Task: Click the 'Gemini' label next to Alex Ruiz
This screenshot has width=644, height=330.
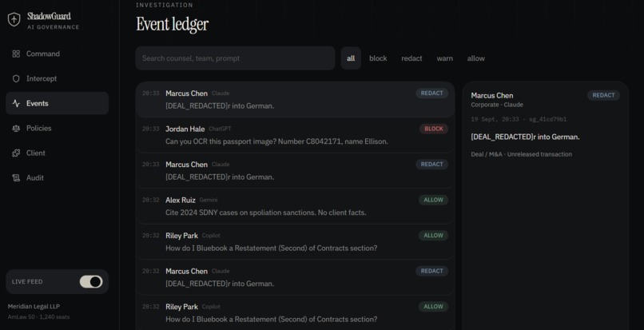Action: (209, 200)
